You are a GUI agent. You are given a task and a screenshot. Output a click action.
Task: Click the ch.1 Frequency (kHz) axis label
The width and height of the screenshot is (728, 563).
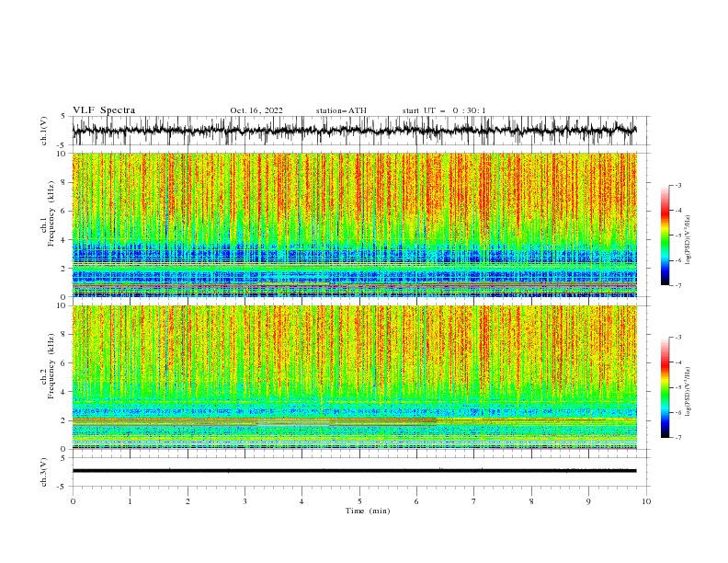[x=48, y=214]
